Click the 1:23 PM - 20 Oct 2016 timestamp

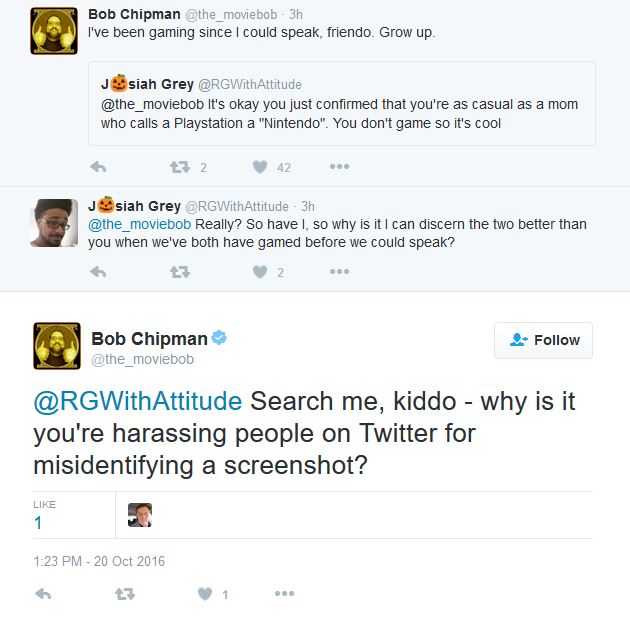click(99, 561)
